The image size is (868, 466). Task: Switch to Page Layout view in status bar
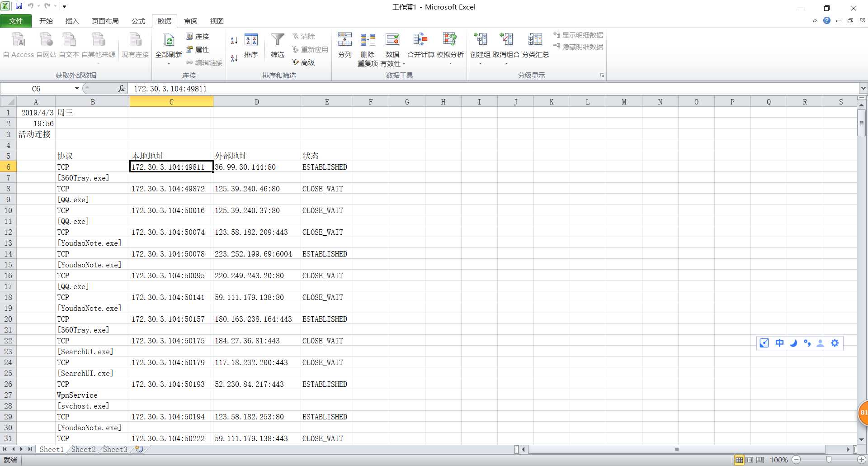coord(750,460)
